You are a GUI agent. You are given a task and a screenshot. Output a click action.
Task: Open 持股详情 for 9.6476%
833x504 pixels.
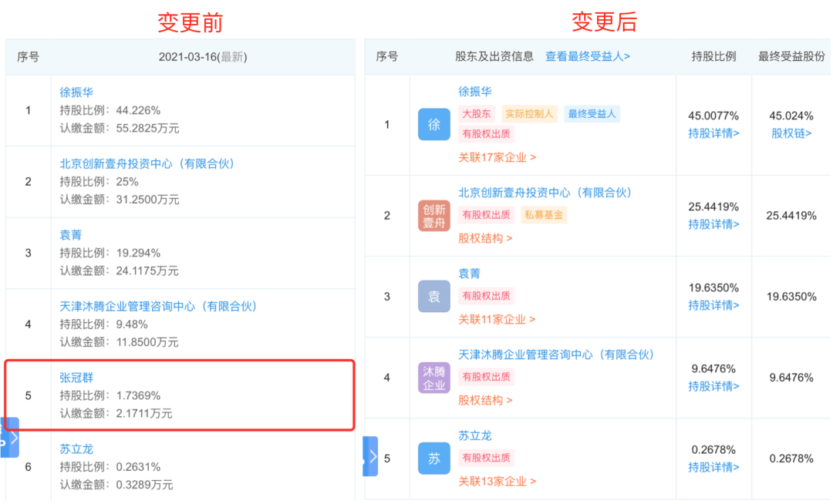point(713,387)
